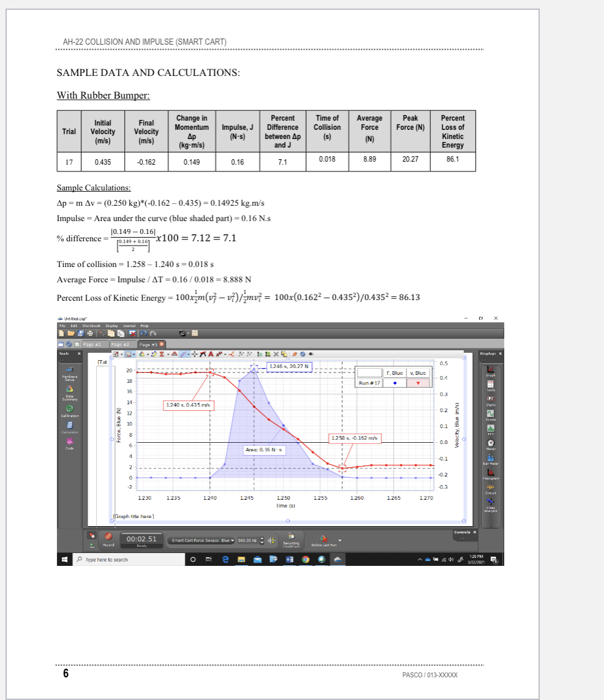Open the Video Analysis display
Screen dimensions: 604x700
click(x=490, y=500)
